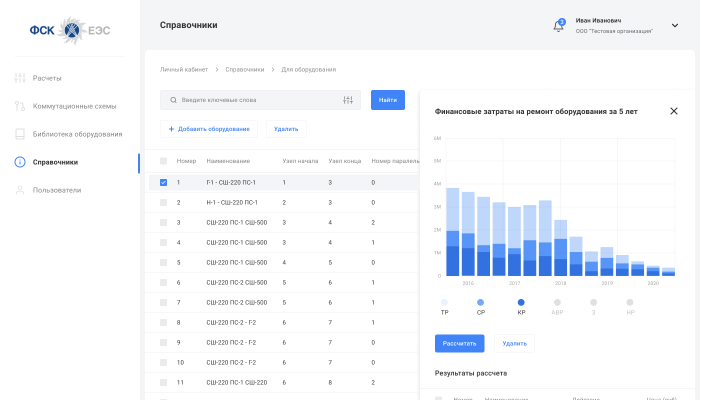Go to Библиотека оборудования

click(x=77, y=134)
